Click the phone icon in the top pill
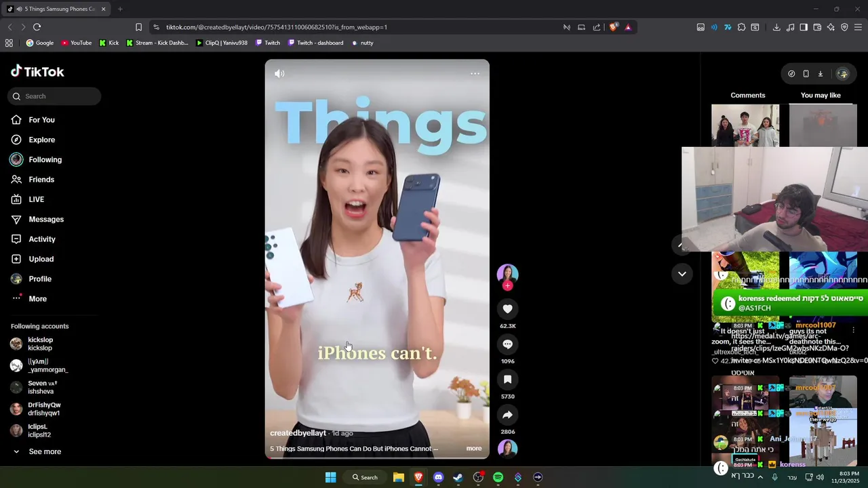The image size is (868, 488). (x=806, y=74)
